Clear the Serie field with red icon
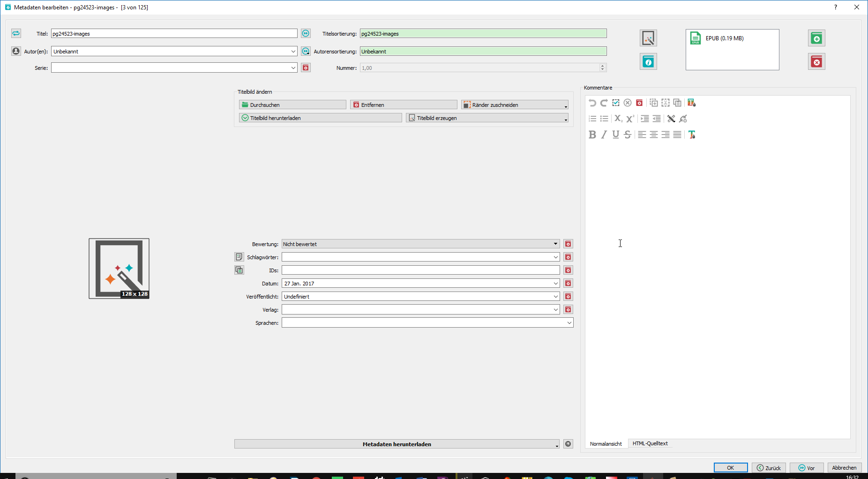Screen dimensions: 868x479 [306, 68]
